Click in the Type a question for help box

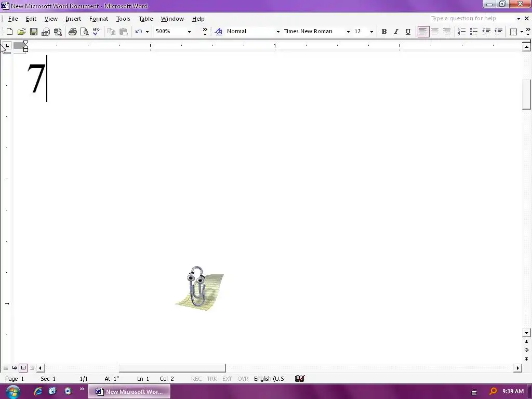(x=472, y=18)
